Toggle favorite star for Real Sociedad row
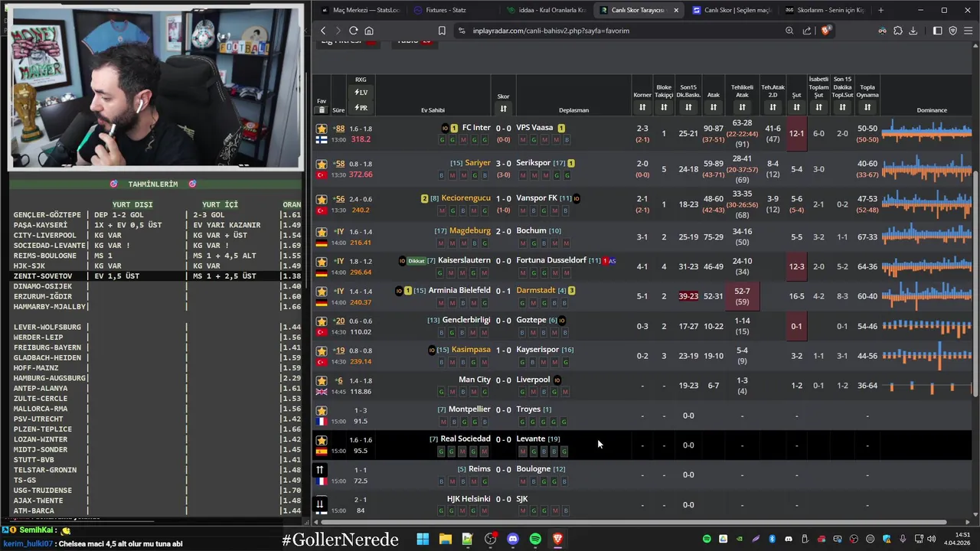The height and width of the screenshot is (551, 980). point(322,440)
